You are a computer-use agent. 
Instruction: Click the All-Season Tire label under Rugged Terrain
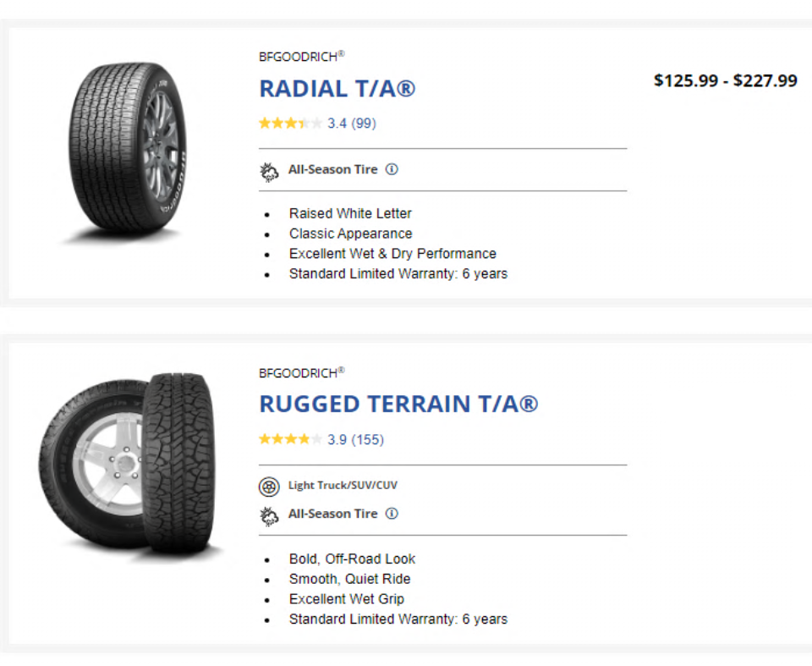click(332, 514)
